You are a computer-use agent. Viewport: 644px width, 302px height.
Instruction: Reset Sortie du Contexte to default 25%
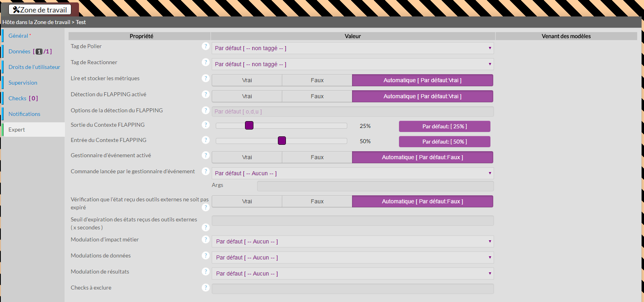click(444, 126)
